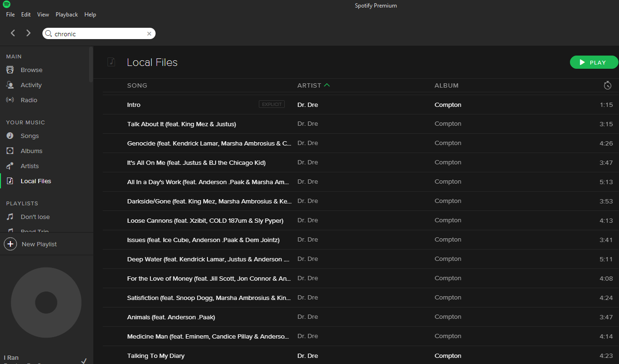Select the song Deep Water
This screenshot has height=364, width=619.
[x=208, y=259]
